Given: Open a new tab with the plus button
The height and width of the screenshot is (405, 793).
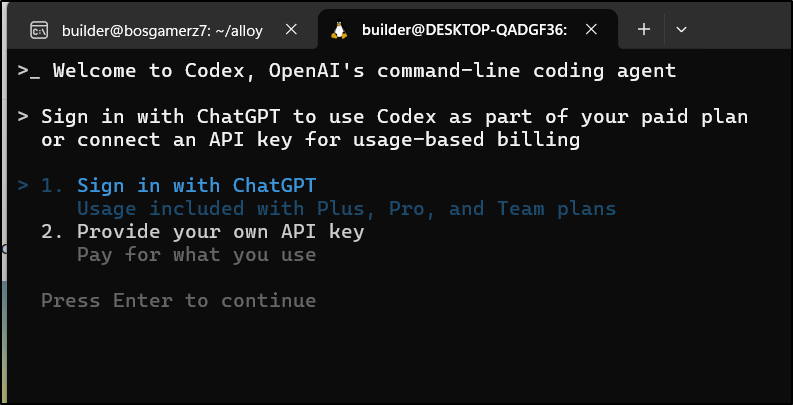Looking at the screenshot, I should (x=644, y=30).
